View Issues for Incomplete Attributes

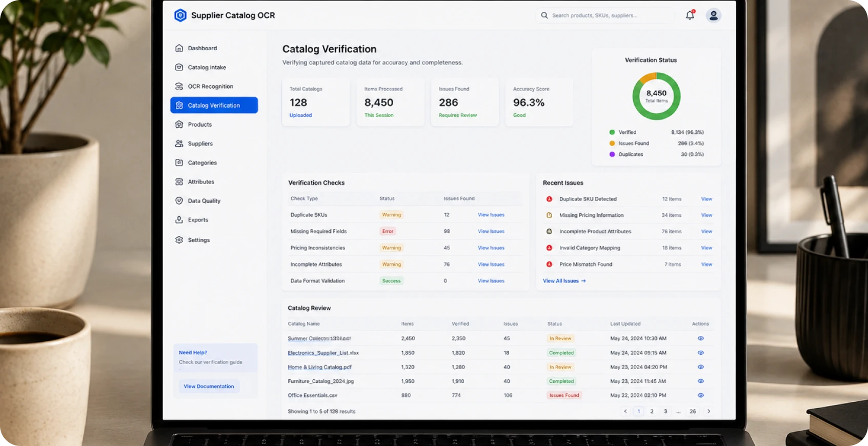pos(491,265)
